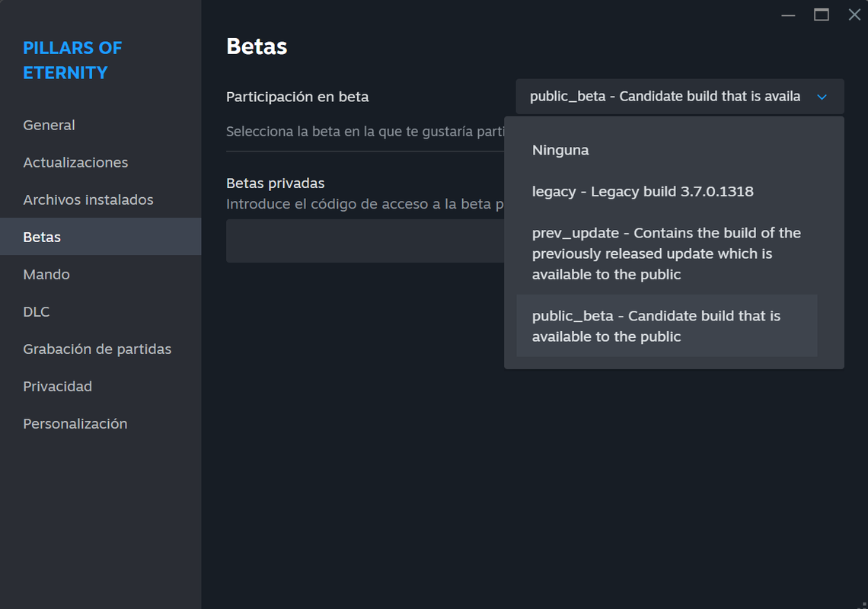Open the Privacidad settings
Viewport: 868px width, 609px height.
coord(57,386)
